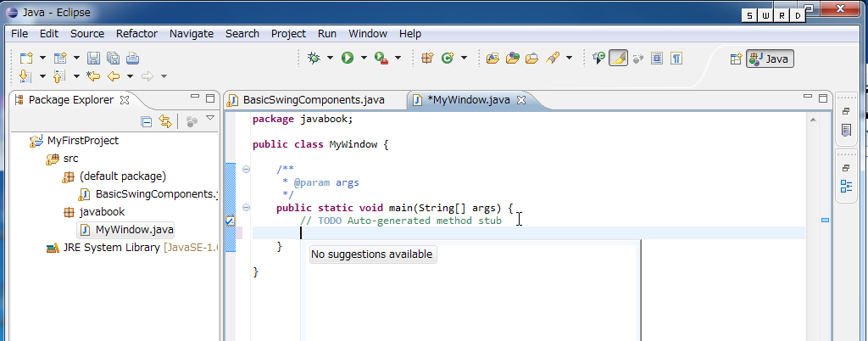Click the New Java Package icon
The height and width of the screenshot is (341, 868).
(x=427, y=58)
